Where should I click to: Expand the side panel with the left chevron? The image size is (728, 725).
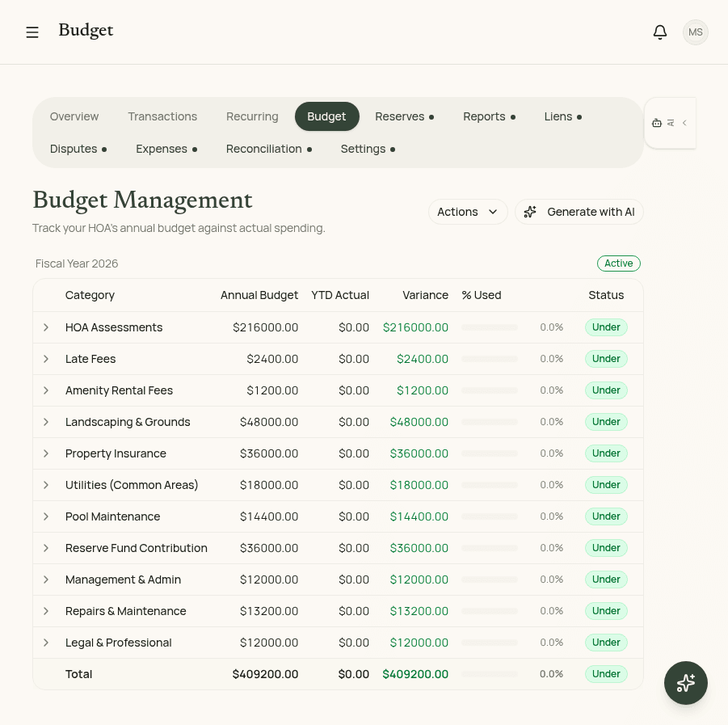[x=684, y=123]
